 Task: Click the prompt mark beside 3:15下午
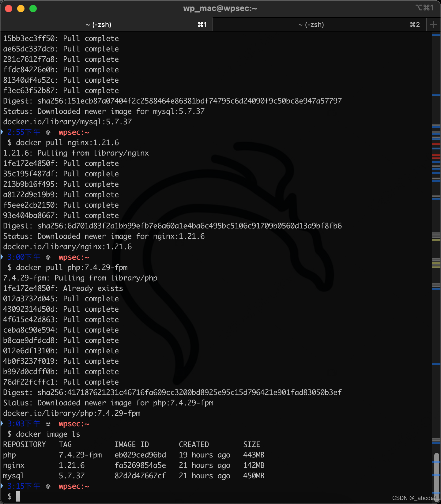[x=2, y=486]
